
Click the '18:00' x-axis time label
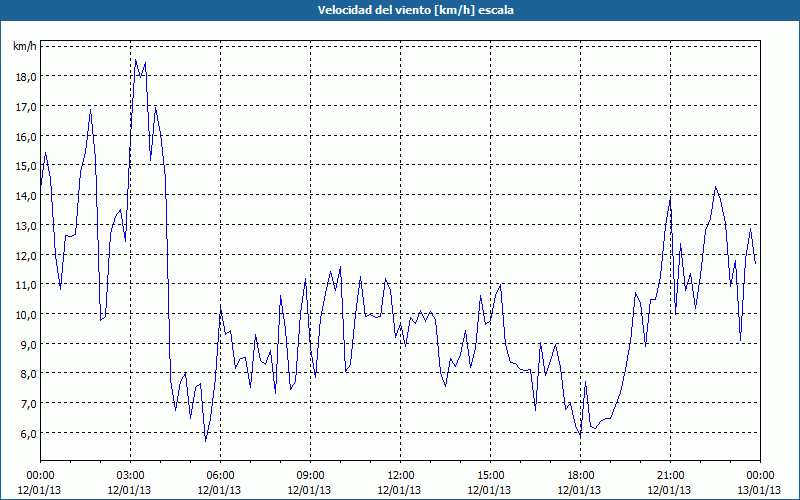coord(580,476)
